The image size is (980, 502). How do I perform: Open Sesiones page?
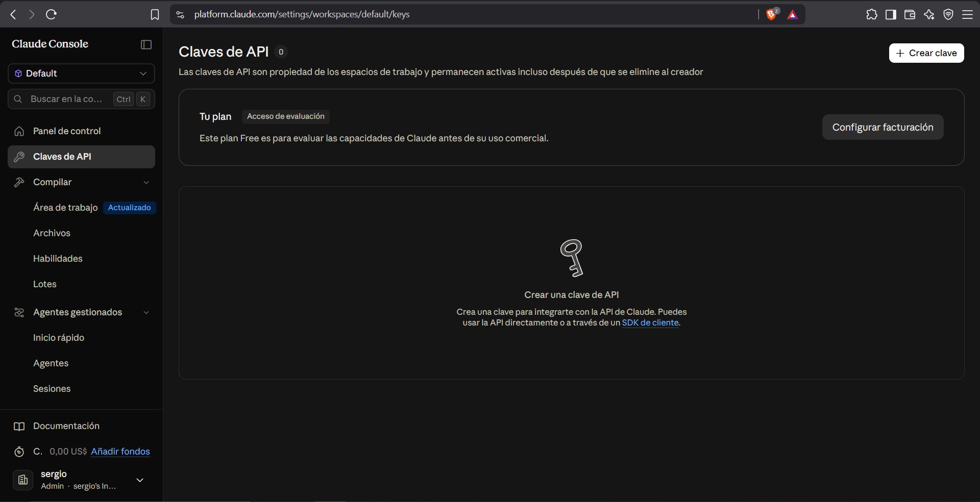[52, 389]
